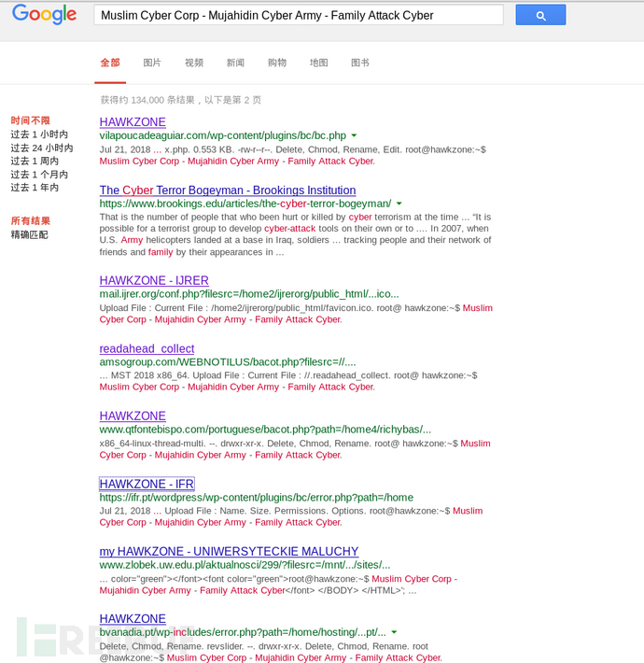Open HAWKZONE result for qtfontebispo.com
Viewport: 644px width, 663px height.
click(133, 416)
